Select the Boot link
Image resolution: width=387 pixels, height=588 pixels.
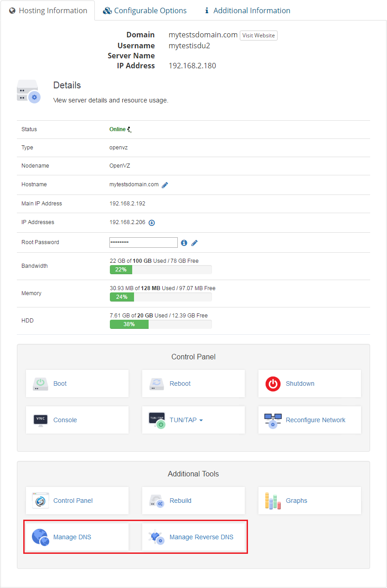pyautogui.click(x=60, y=383)
